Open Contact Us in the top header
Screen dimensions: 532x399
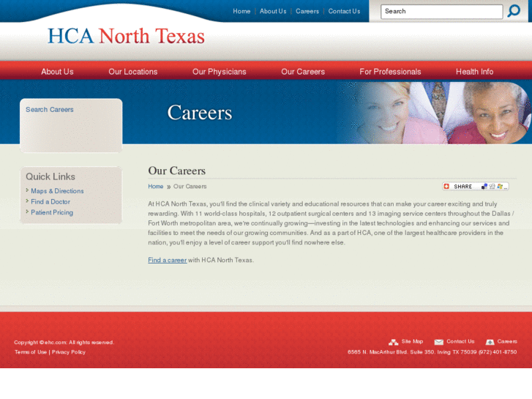point(344,11)
